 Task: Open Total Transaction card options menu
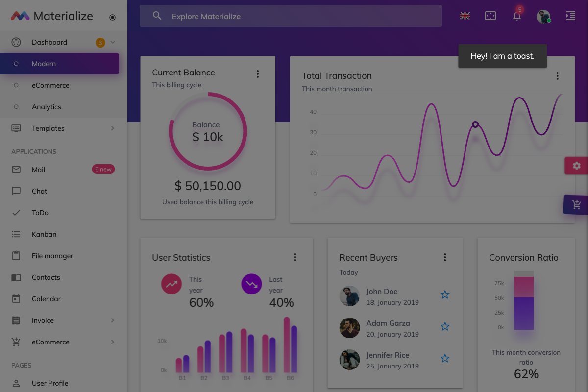(557, 76)
